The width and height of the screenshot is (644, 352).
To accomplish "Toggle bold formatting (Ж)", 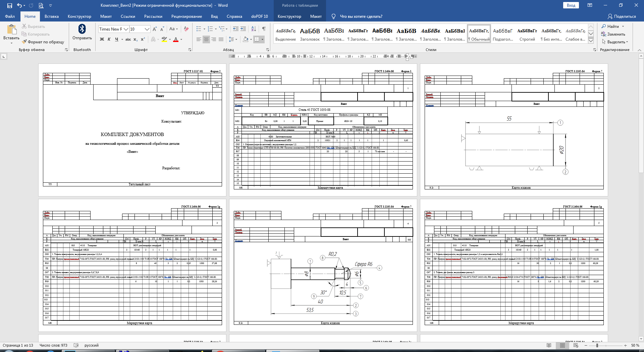I will (102, 39).
